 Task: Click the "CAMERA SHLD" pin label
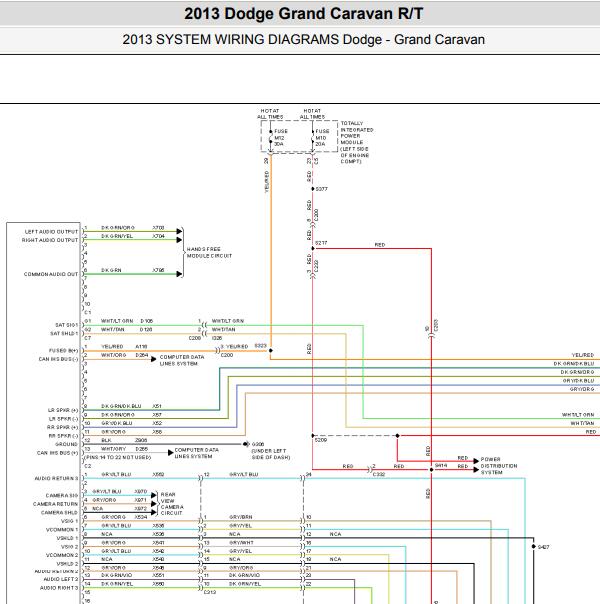click(59, 513)
